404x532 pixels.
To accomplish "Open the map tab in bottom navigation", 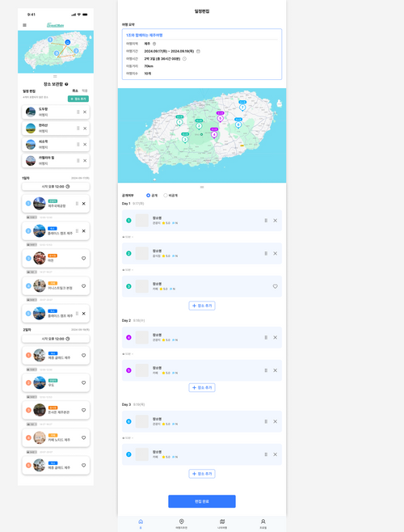I will (x=222, y=524).
